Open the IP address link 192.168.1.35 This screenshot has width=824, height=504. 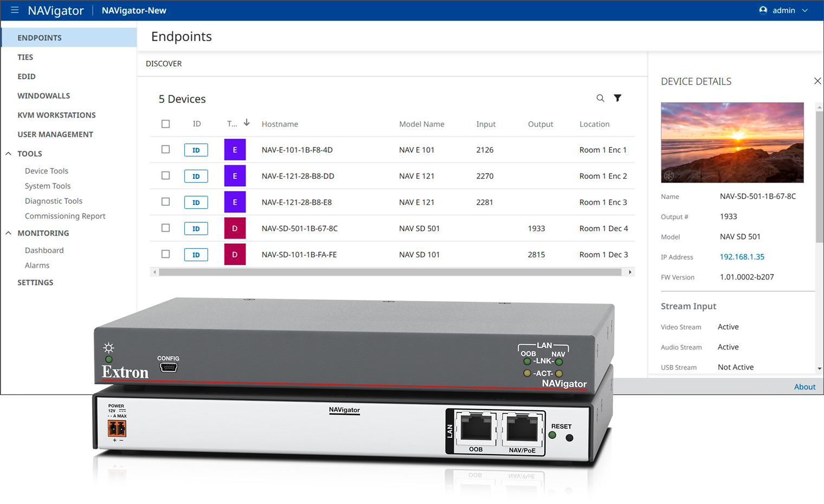coord(742,257)
